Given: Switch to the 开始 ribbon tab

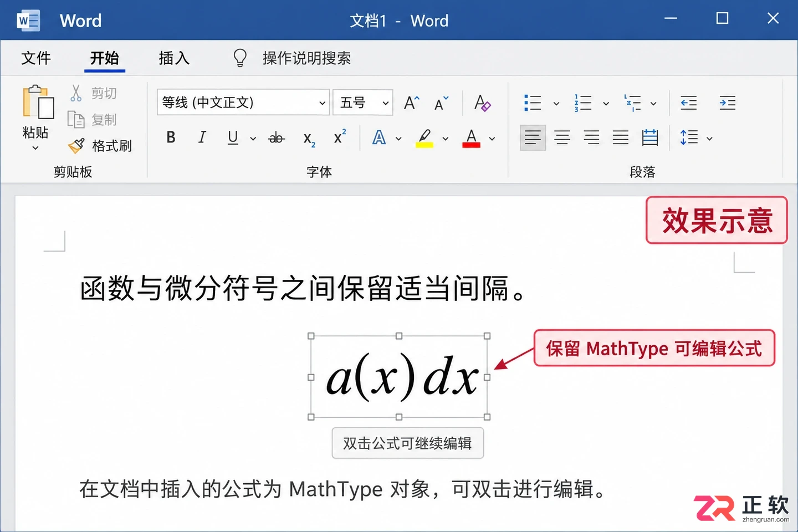Looking at the screenshot, I should (105, 58).
